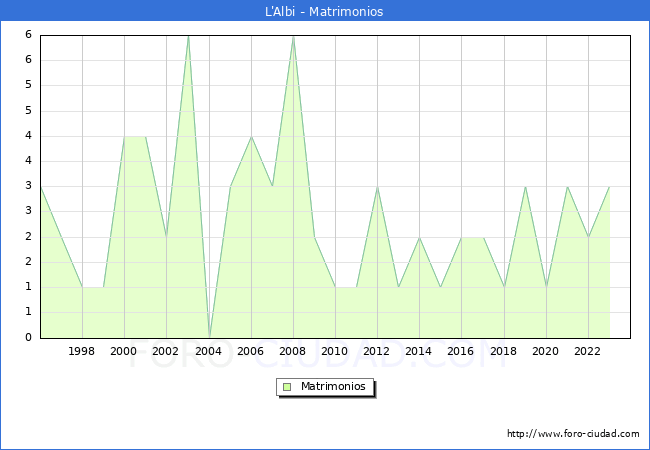The height and width of the screenshot is (450, 650).
Task: Click the 2012 x-axis label
Action: pos(377,351)
